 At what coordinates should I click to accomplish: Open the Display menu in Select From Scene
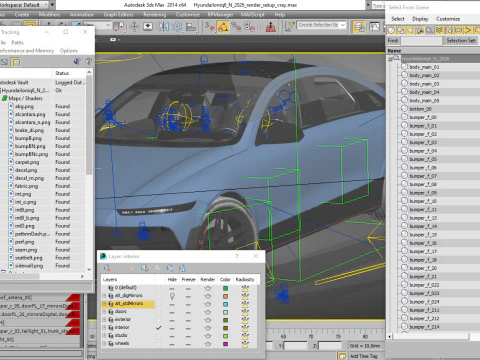420,19
